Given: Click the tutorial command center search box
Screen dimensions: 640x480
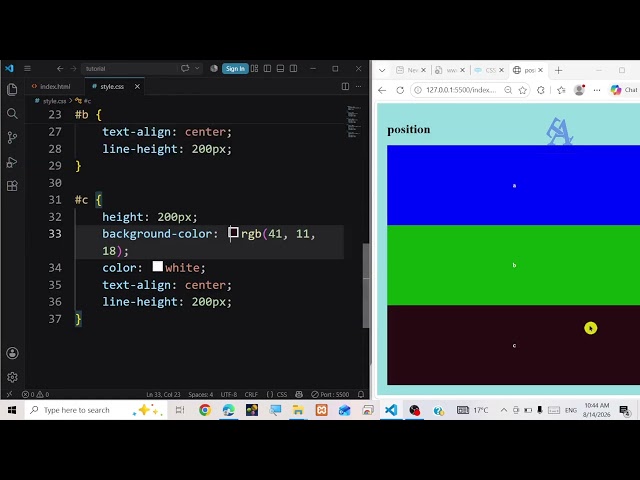Looking at the screenshot, I should pyautogui.click(x=129, y=69).
